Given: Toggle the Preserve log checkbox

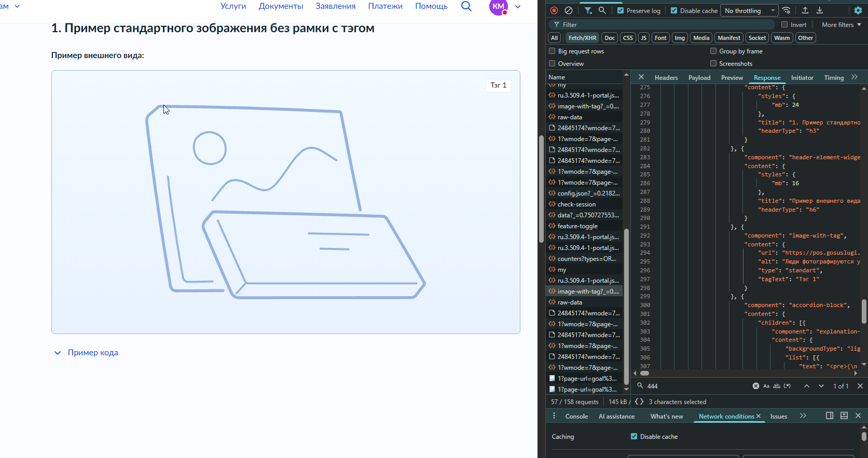Looking at the screenshot, I should point(621,10).
